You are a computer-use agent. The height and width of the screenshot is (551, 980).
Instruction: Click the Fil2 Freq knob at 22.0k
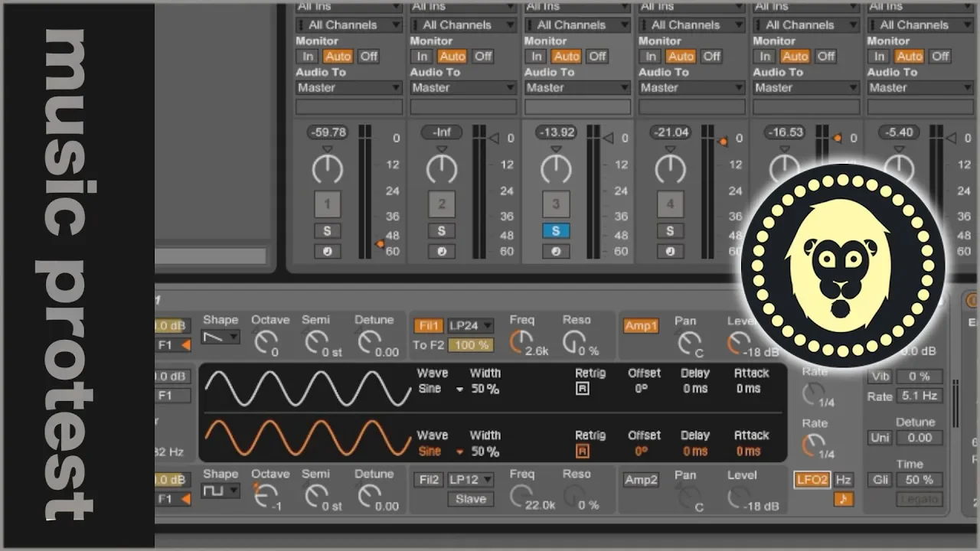pyautogui.click(x=521, y=495)
